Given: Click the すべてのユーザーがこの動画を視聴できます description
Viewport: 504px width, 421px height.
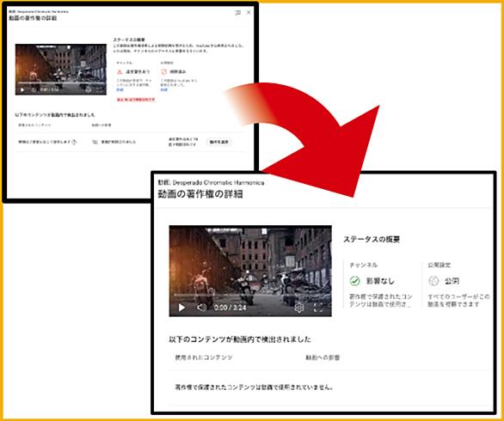Looking at the screenshot, I should pos(458,300).
